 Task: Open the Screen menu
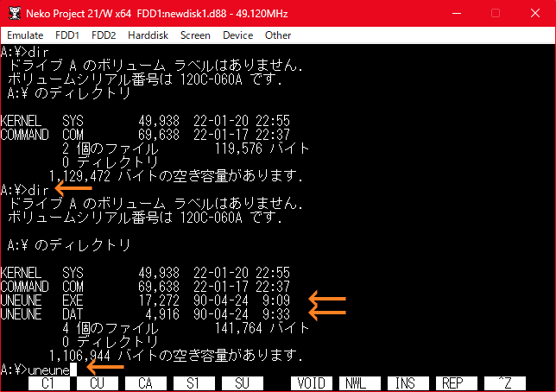(195, 35)
